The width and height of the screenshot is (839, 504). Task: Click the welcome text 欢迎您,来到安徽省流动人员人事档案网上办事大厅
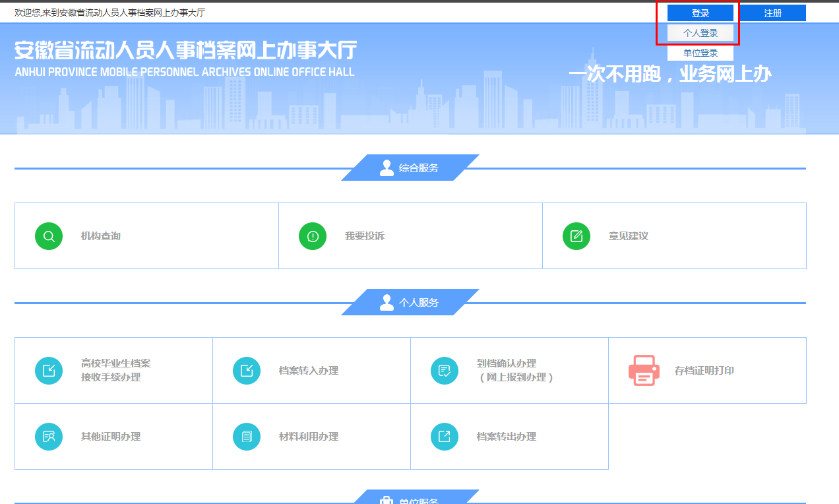[109, 13]
